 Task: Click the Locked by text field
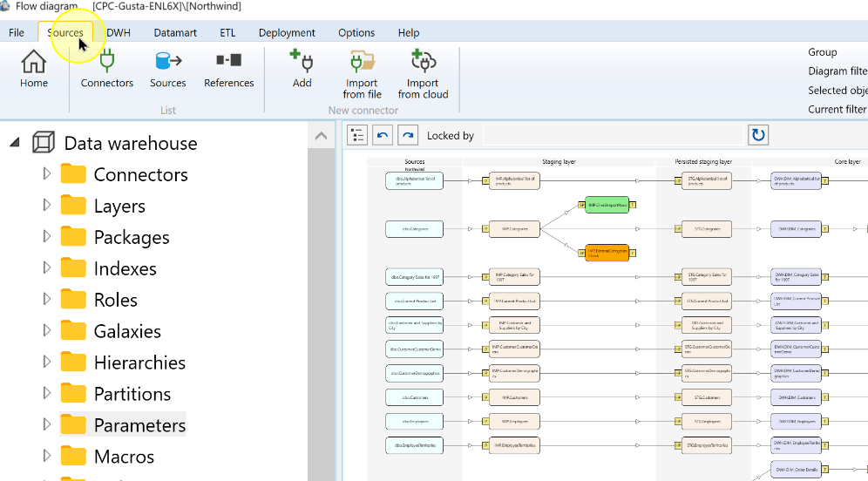(x=613, y=136)
